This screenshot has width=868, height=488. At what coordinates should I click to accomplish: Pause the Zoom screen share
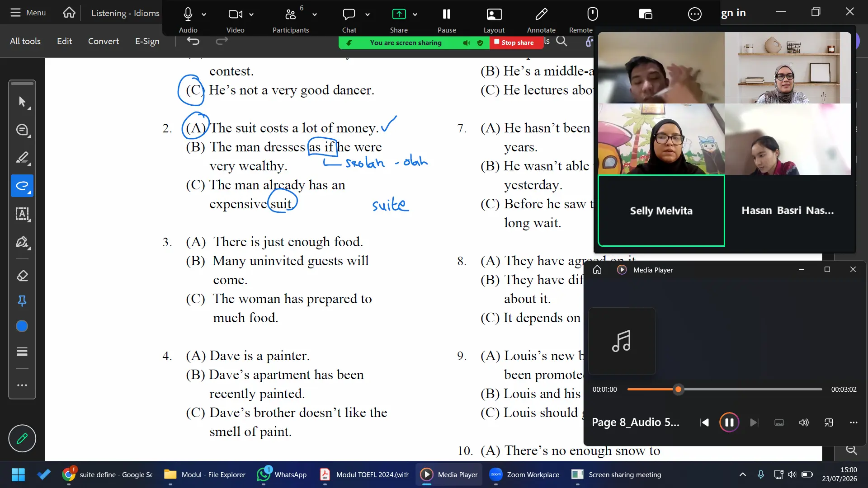[447, 20]
